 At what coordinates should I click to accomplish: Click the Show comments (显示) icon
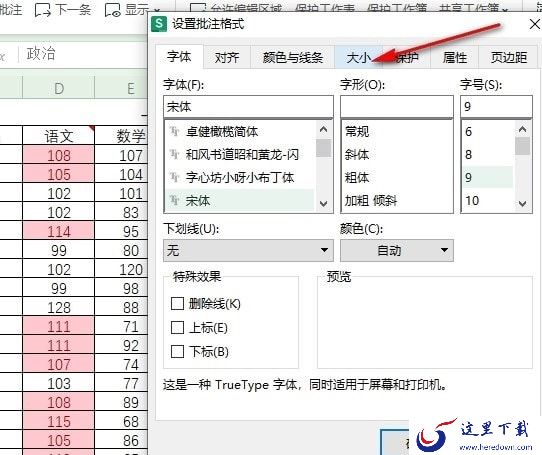[112, 10]
